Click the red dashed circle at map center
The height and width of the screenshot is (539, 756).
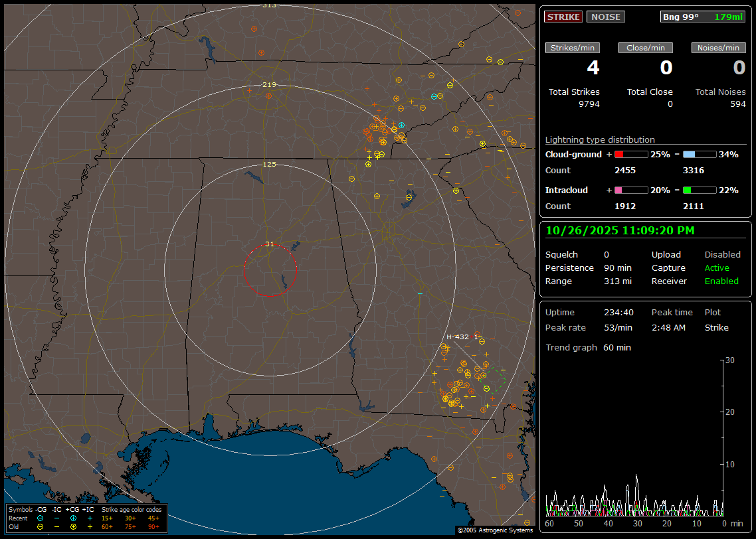[x=270, y=269]
